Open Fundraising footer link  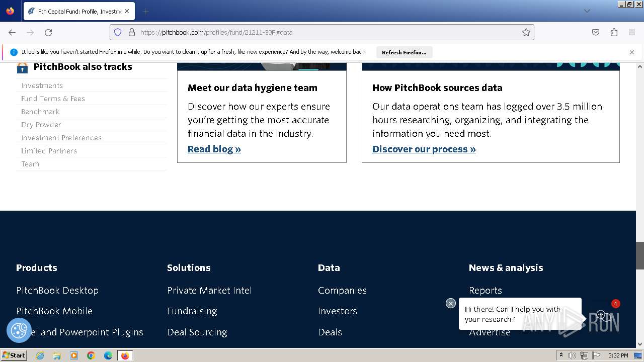pyautogui.click(x=192, y=311)
